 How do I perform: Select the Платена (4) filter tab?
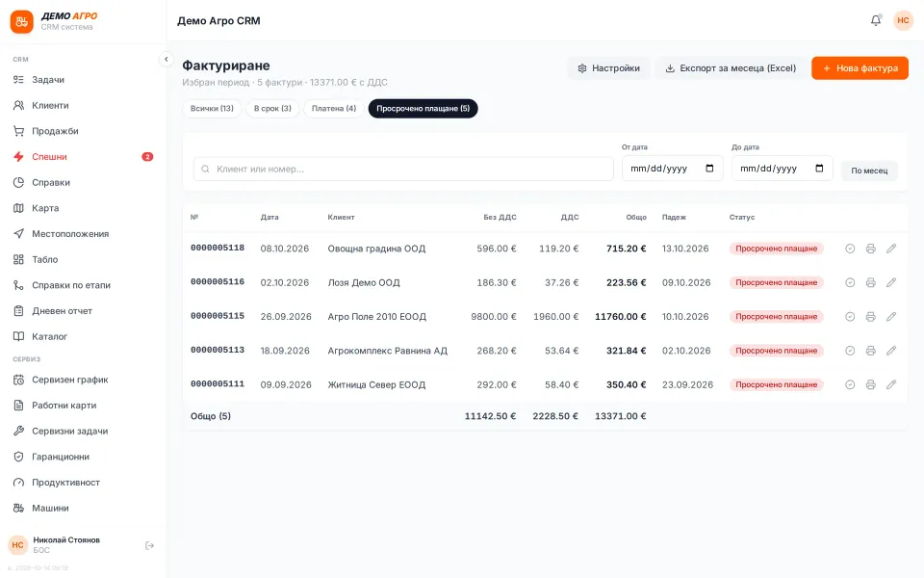334,109
